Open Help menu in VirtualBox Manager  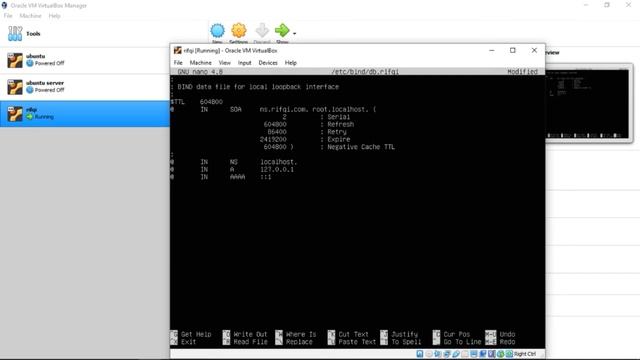[x=54, y=16]
